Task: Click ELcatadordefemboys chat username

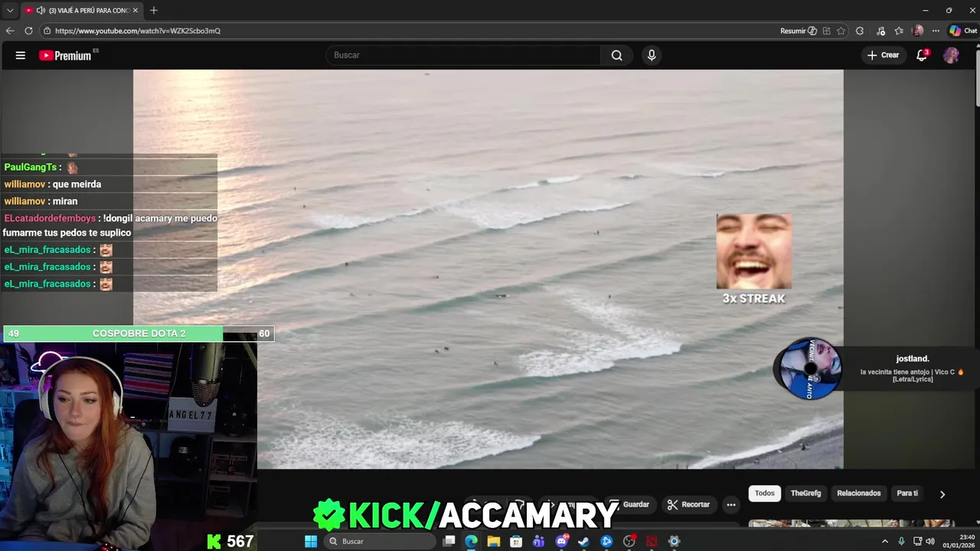Action: [50, 218]
